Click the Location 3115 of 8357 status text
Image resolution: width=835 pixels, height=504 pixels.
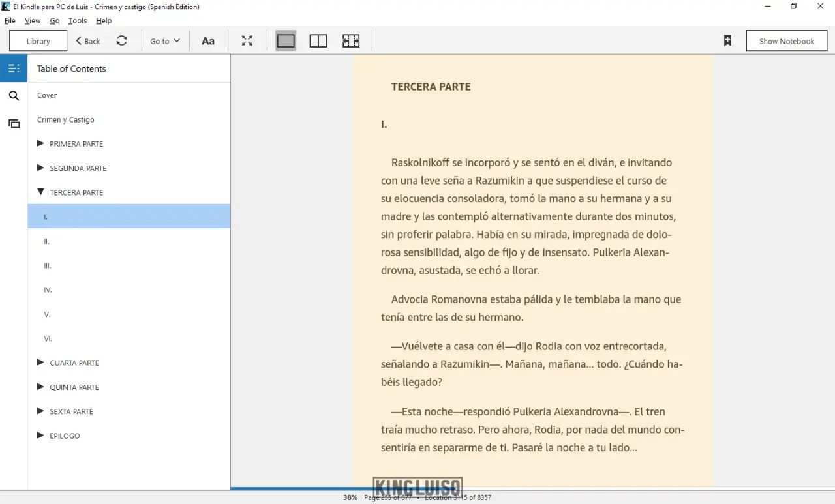pos(458,497)
